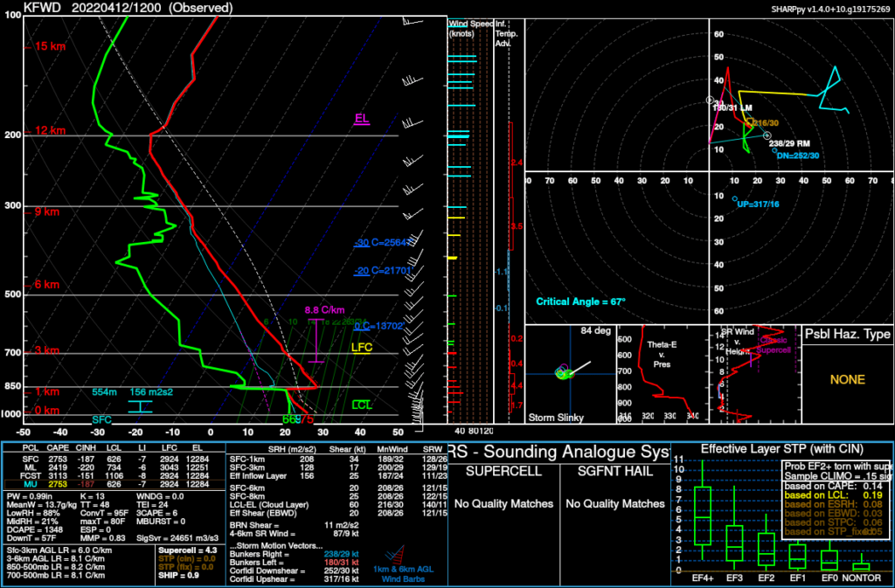Click the Psbl Haz. Type NONE box
The height and width of the screenshot is (588, 895).
click(846, 380)
